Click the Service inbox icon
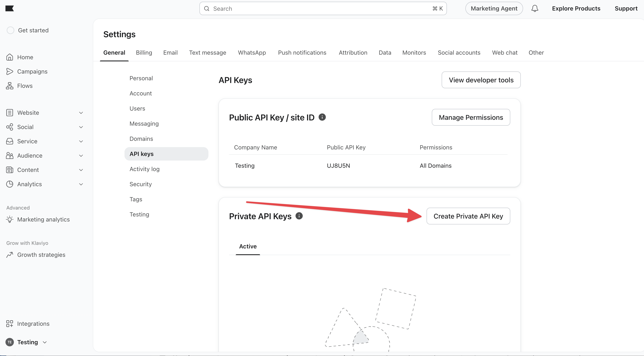644x356 pixels. [9, 141]
